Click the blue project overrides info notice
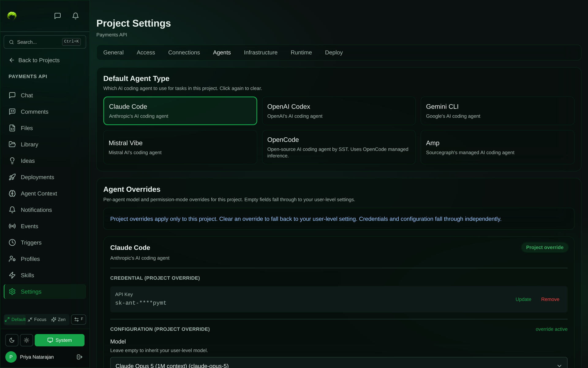Screen dimensions: 588x368 [x=339, y=219]
